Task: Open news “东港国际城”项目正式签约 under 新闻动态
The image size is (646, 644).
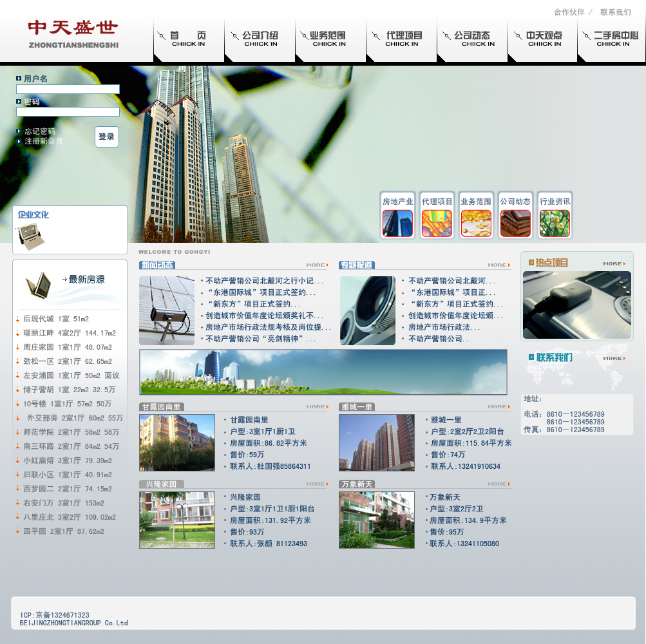Action: pos(261,292)
